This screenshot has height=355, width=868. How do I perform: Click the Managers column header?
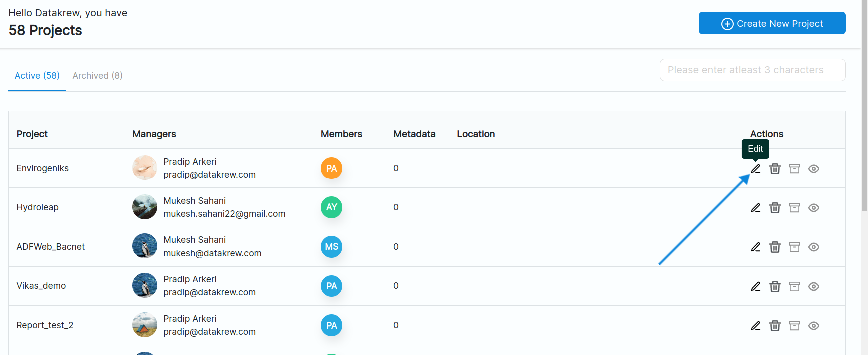pyautogui.click(x=154, y=134)
